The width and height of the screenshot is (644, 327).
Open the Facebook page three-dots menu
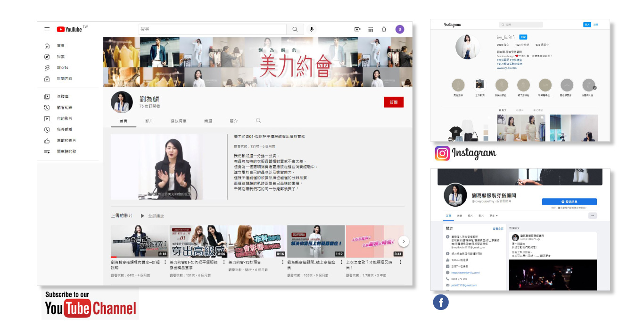click(593, 216)
